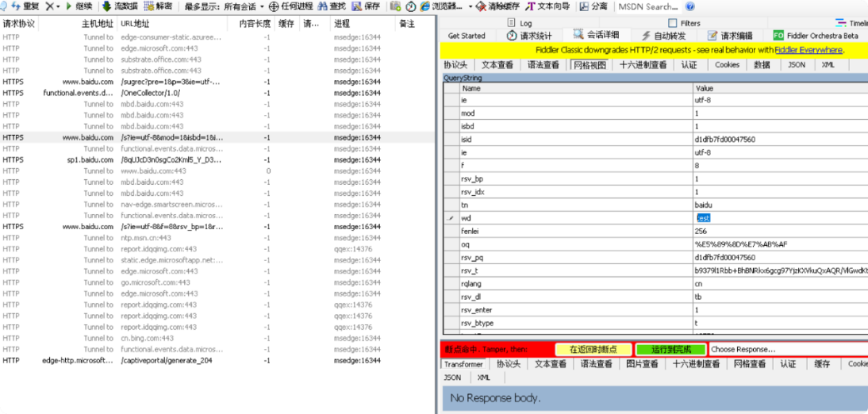This screenshot has width=868, height=414.
Task: Select the /captiveportal/generate_204 session
Action: pyautogui.click(x=217, y=360)
